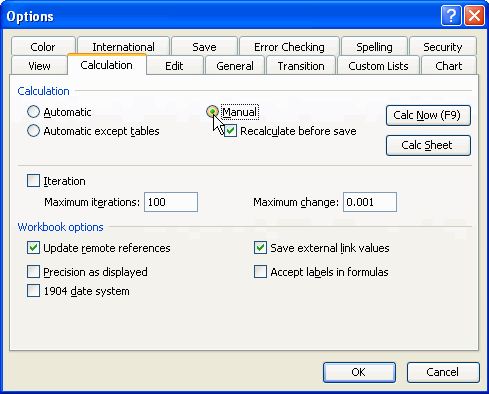This screenshot has width=489, height=394.
Task: Uncheck Recalculate before save
Action: coord(230,131)
